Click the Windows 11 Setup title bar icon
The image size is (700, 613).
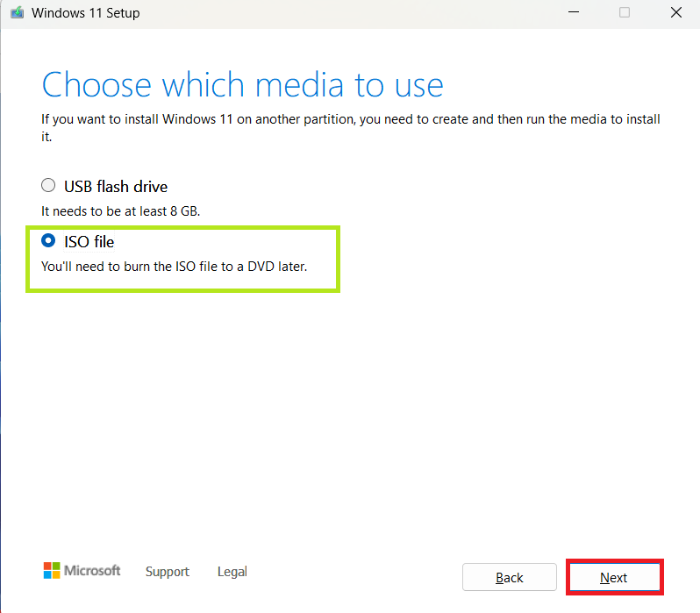point(17,12)
